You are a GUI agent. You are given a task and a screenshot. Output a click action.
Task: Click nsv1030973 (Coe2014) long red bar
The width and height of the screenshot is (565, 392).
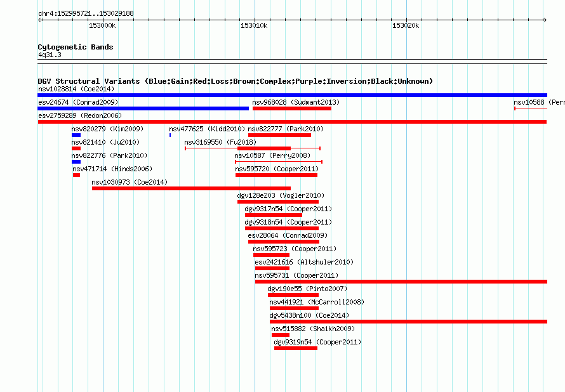(191, 188)
